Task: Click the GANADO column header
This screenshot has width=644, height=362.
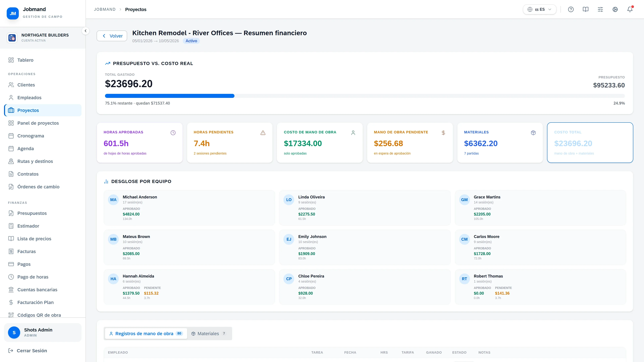Action: click(x=434, y=352)
